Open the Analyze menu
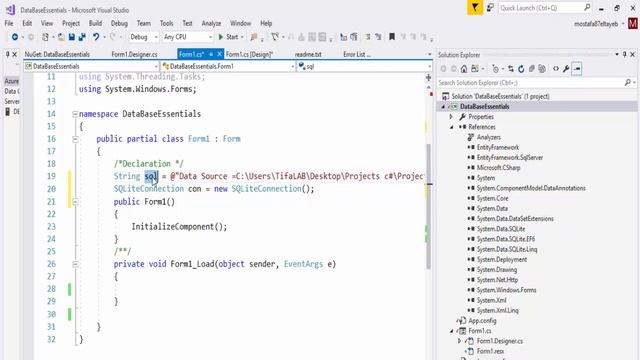The height and width of the screenshot is (360, 640). [211, 23]
